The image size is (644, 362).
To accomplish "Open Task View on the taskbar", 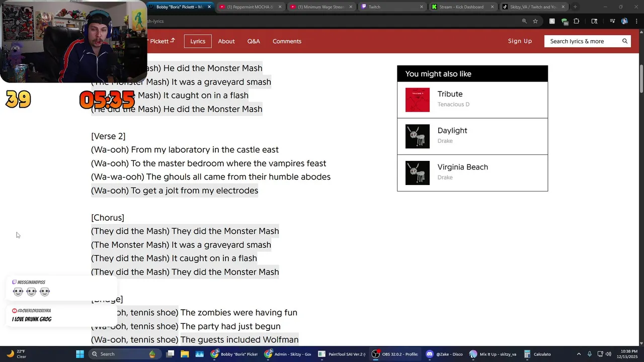I will coord(171,354).
